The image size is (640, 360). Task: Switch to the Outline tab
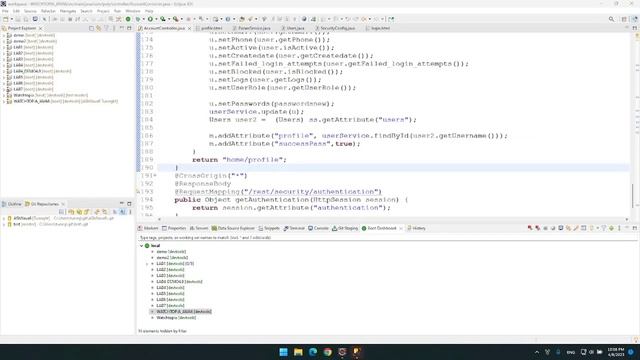click(x=12, y=204)
